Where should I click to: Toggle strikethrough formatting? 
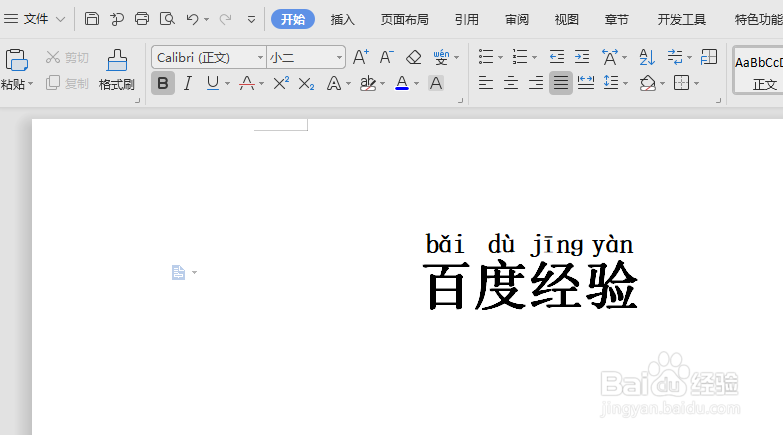pyautogui.click(x=247, y=83)
